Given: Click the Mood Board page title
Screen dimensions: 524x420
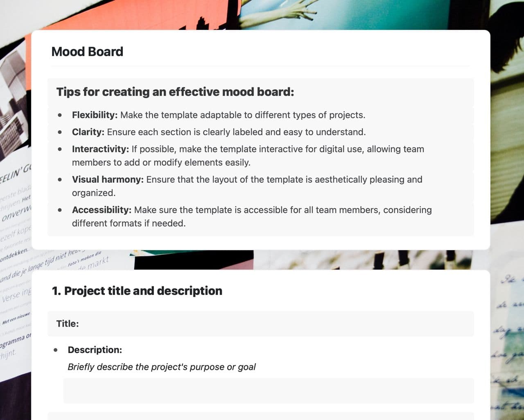Looking at the screenshot, I should [x=87, y=52].
